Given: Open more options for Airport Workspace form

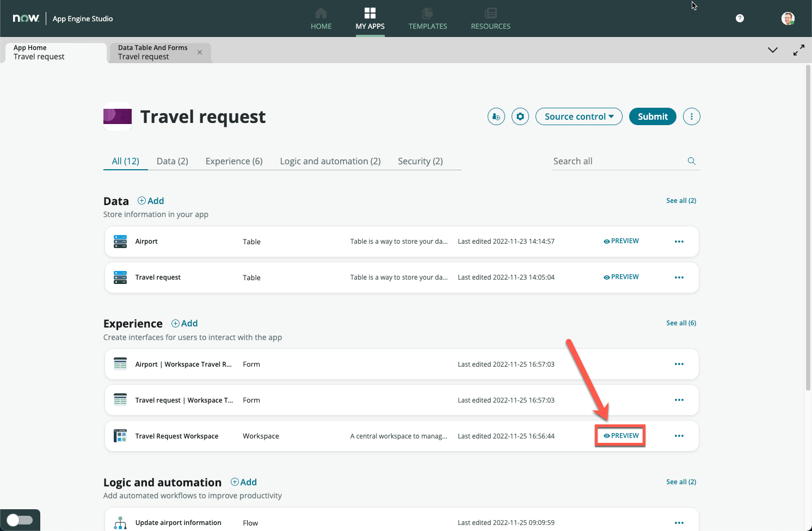Looking at the screenshot, I should pos(679,364).
